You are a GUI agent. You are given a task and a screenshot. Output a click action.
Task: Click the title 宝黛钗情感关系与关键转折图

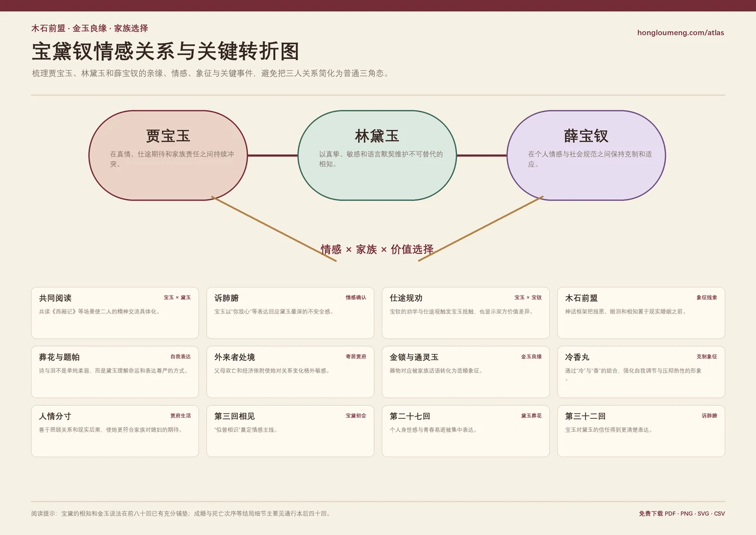[165, 51]
